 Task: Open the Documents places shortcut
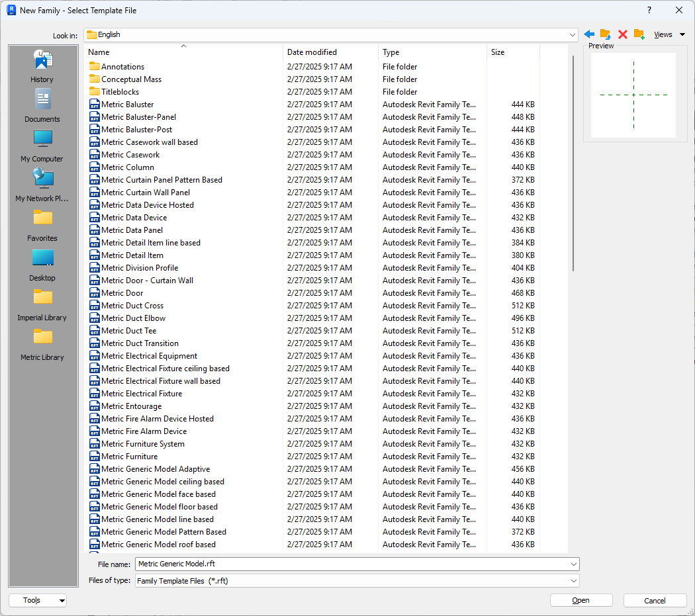(42, 106)
